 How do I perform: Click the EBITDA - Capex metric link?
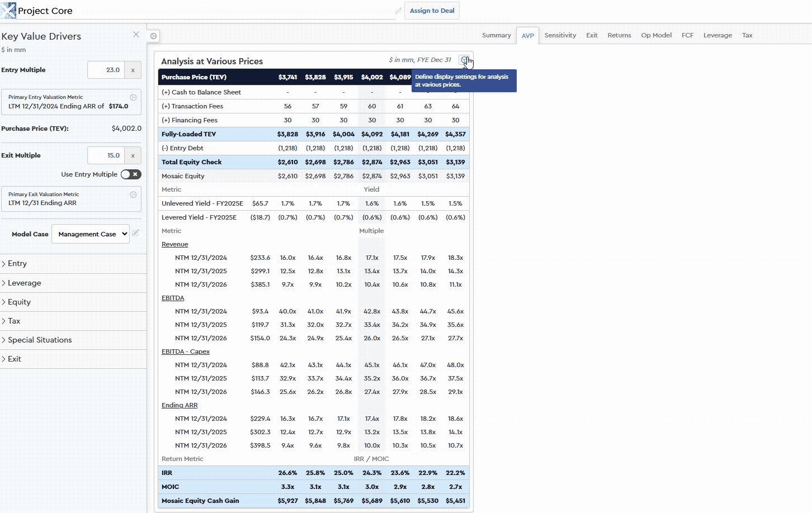[x=186, y=351]
